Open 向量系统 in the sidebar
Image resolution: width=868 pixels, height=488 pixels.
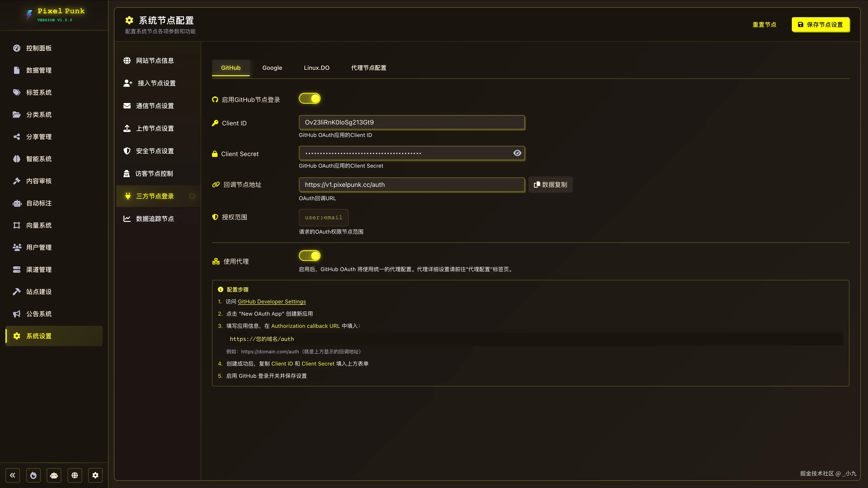pyautogui.click(x=39, y=225)
